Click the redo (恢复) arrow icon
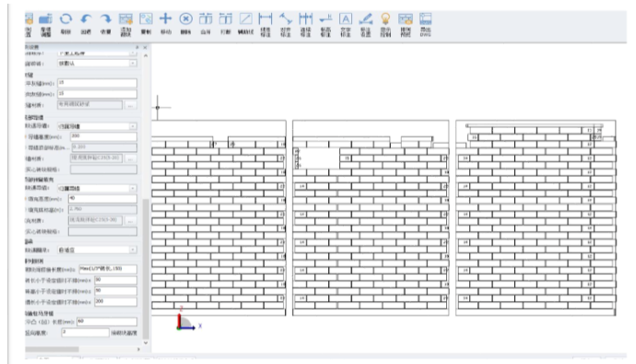This screenshot has width=636, height=364. pos(105,24)
